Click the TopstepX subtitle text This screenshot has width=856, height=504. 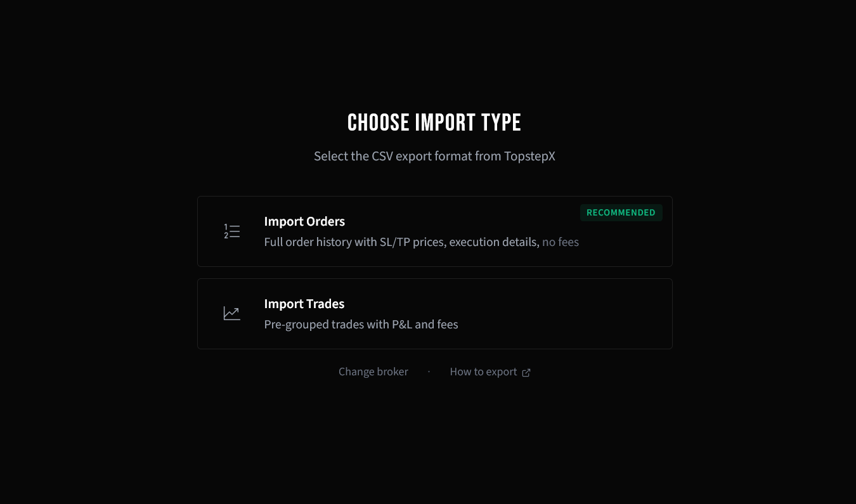pos(434,156)
